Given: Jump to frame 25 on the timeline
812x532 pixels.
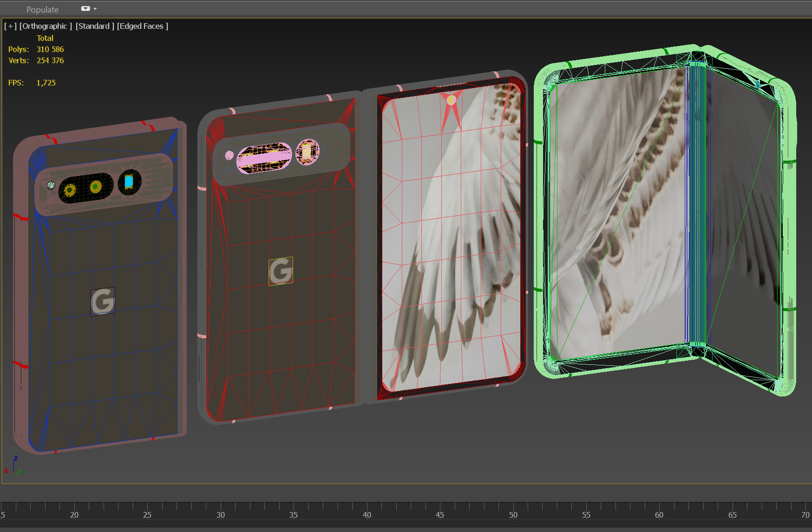Looking at the screenshot, I should click(147, 515).
